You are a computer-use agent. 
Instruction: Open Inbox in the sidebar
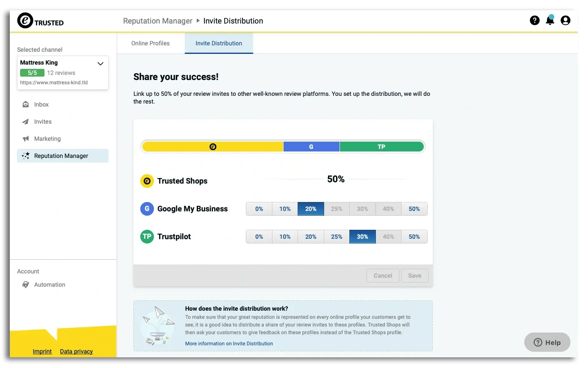[41, 104]
